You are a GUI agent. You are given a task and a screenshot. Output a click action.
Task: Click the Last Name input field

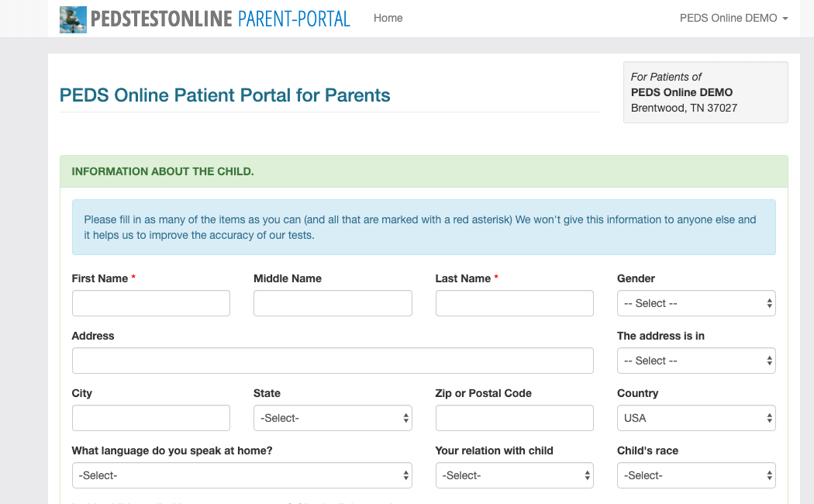[x=514, y=303]
